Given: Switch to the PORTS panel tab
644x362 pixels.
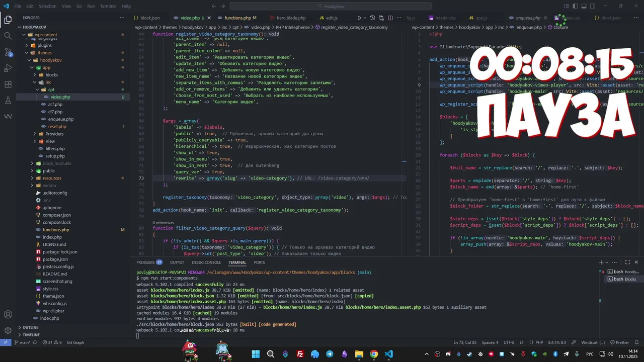Looking at the screenshot, I should click(259, 262).
